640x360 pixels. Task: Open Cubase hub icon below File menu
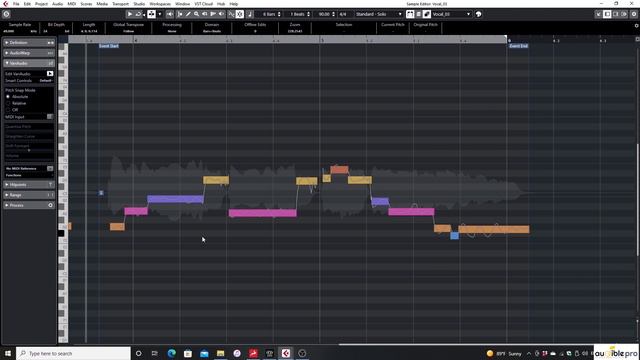click(6, 14)
